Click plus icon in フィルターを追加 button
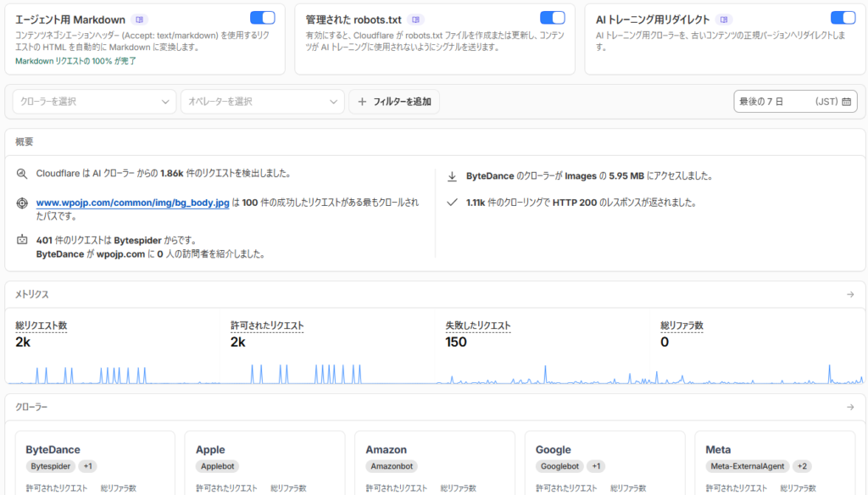 [x=362, y=102]
